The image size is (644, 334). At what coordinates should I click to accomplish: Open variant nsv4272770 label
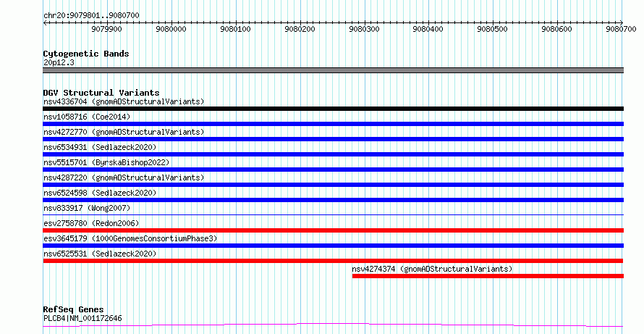point(124,132)
